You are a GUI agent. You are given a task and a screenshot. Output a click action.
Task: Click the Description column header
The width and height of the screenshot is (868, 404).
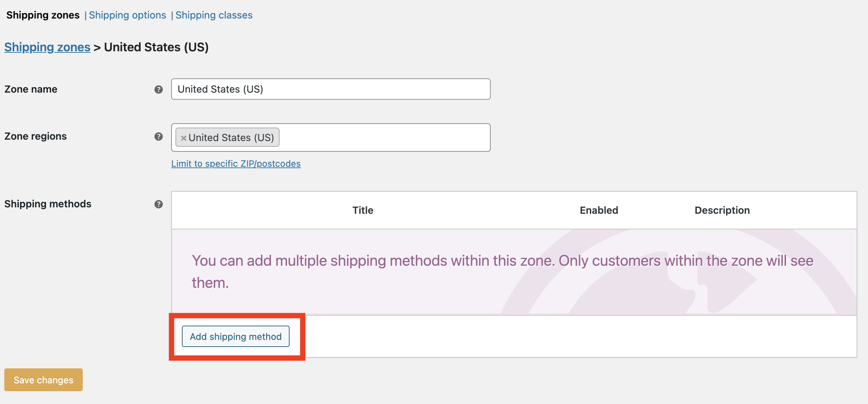722,210
